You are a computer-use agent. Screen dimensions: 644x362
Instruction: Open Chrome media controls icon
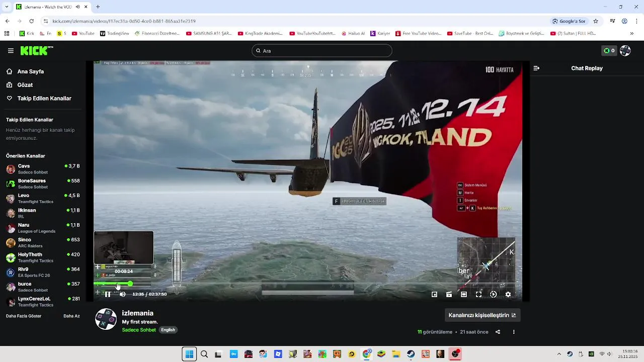(612, 21)
